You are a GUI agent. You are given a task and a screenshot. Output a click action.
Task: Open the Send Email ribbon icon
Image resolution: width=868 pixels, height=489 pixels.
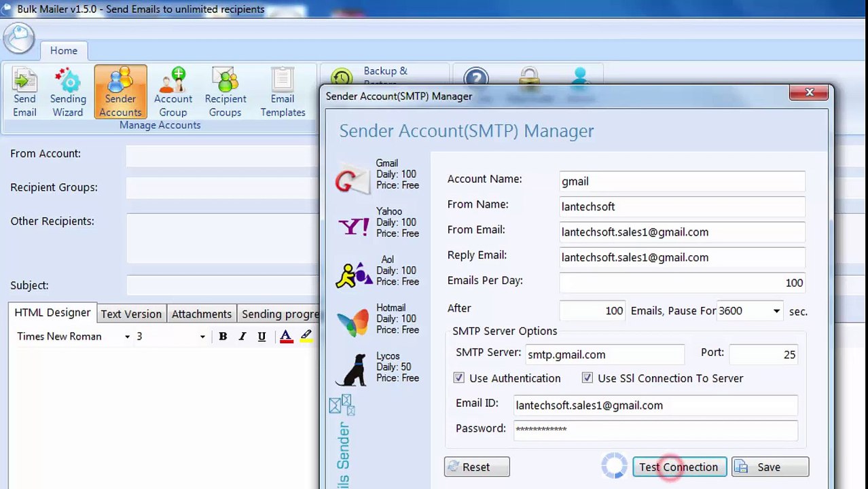coord(24,92)
